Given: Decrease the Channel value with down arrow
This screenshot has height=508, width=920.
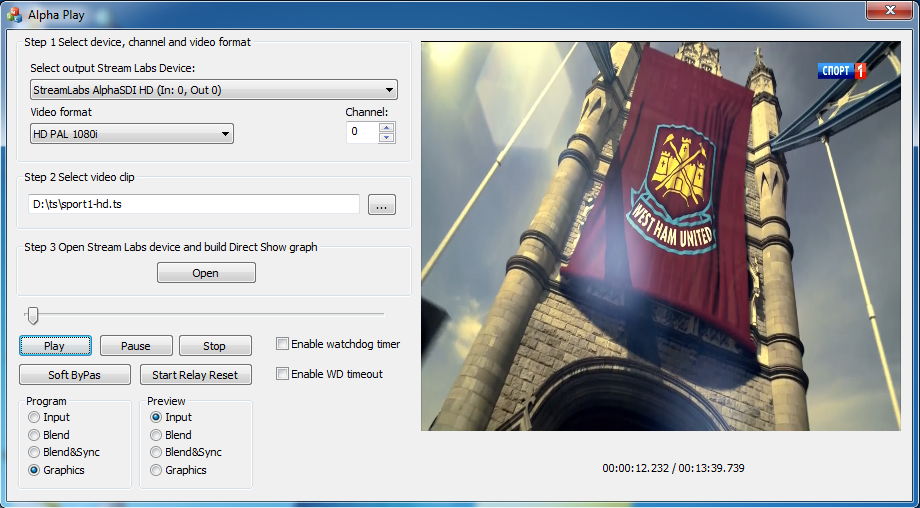Looking at the screenshot, I should click(x=386, y=138).
